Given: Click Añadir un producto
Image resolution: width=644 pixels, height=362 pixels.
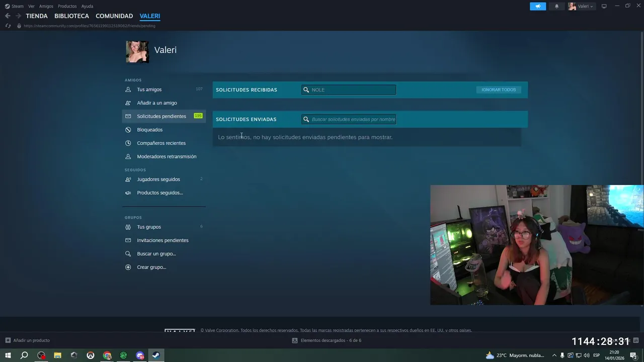Looking at the screenshot, I should 28,340.
